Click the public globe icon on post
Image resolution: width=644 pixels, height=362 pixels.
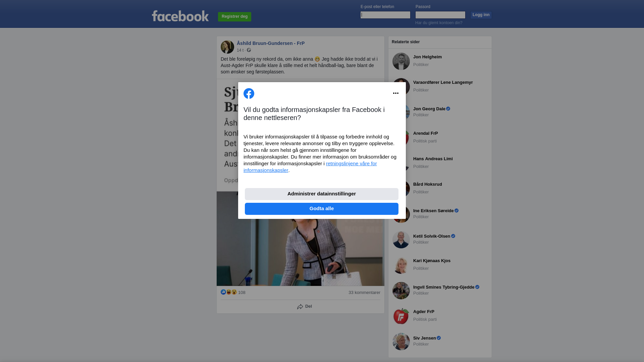(x=249, y=50)
